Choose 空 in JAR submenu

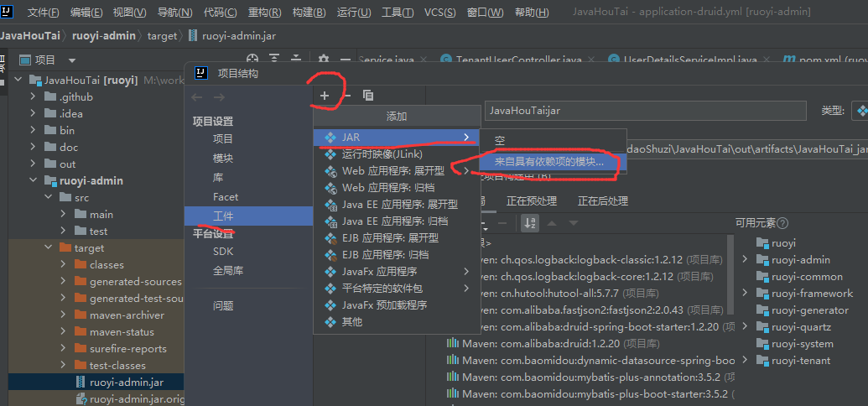[553, 141]
